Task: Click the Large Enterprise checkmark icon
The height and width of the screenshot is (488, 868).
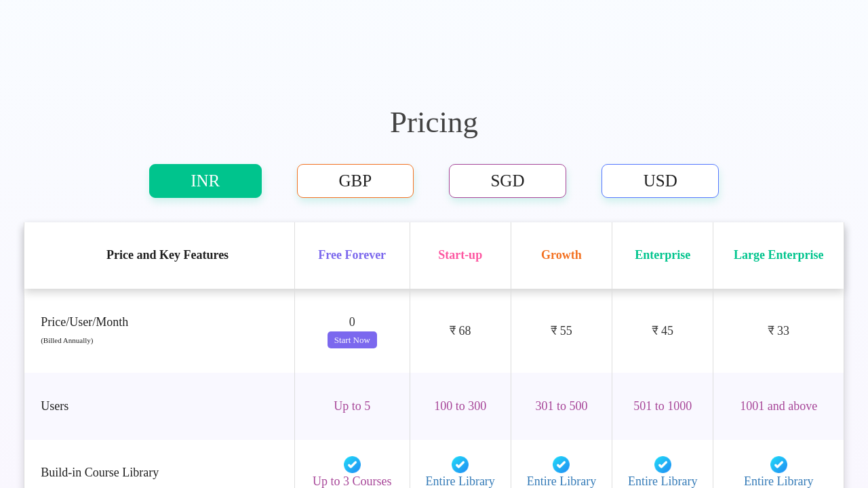Action: tap(778, 464)
